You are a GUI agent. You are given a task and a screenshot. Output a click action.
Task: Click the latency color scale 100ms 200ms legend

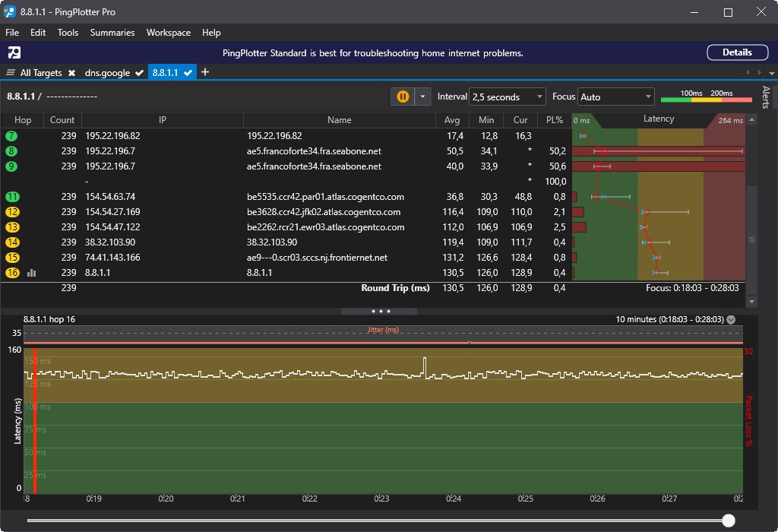coord(706,97)
